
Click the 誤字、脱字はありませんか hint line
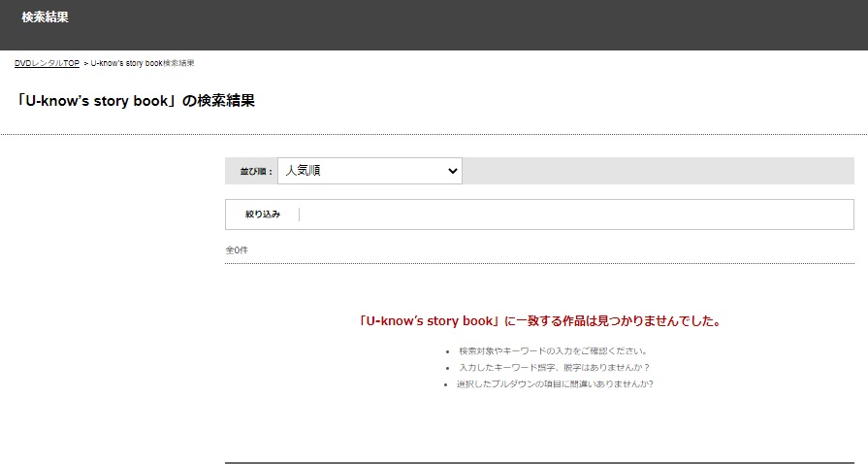tap(554, 368)
